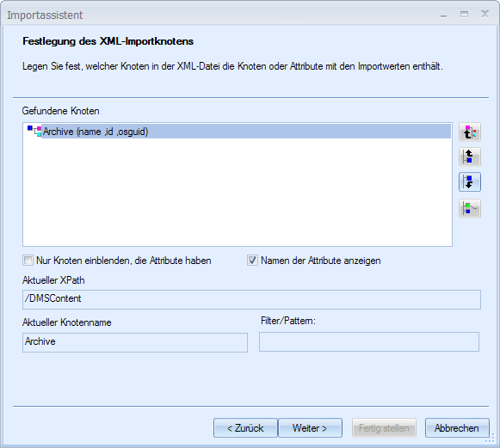Screen dimensions: 500x448
Task: Close the Importassistent dialog
Action: 485,14
